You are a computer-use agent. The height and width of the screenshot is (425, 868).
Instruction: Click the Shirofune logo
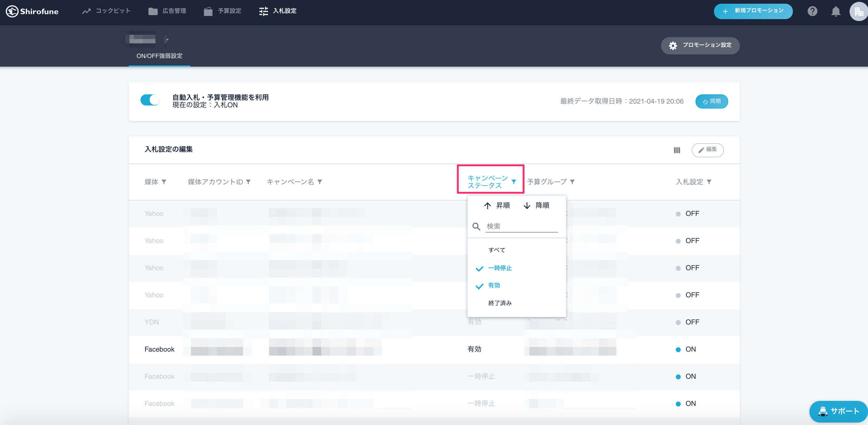pyautogui.click(x=32, y=11)
